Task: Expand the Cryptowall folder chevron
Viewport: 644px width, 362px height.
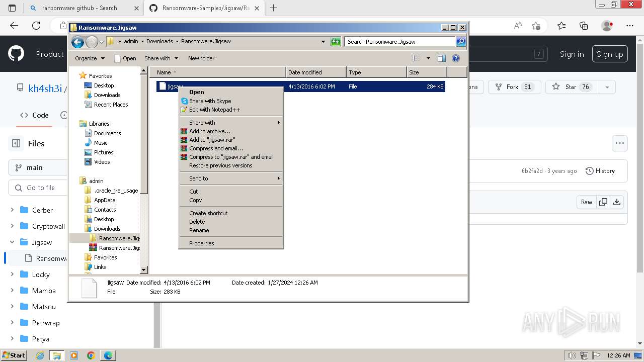Action: [x=12, y=226]
